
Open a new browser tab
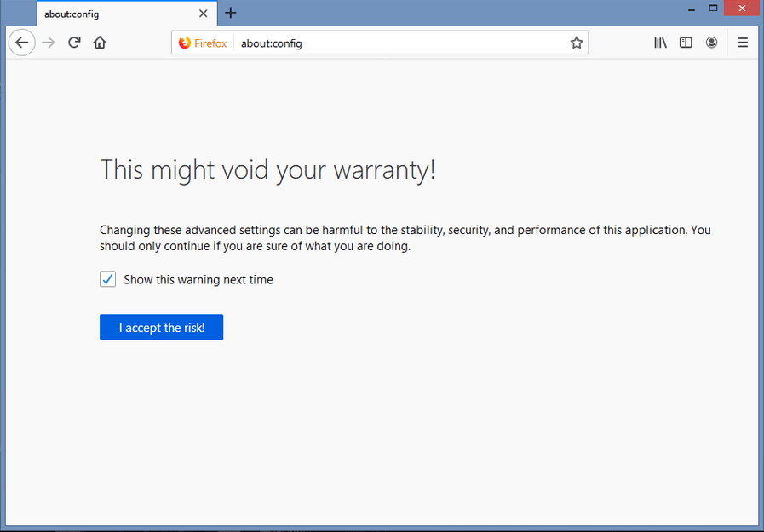pos(231,13)
